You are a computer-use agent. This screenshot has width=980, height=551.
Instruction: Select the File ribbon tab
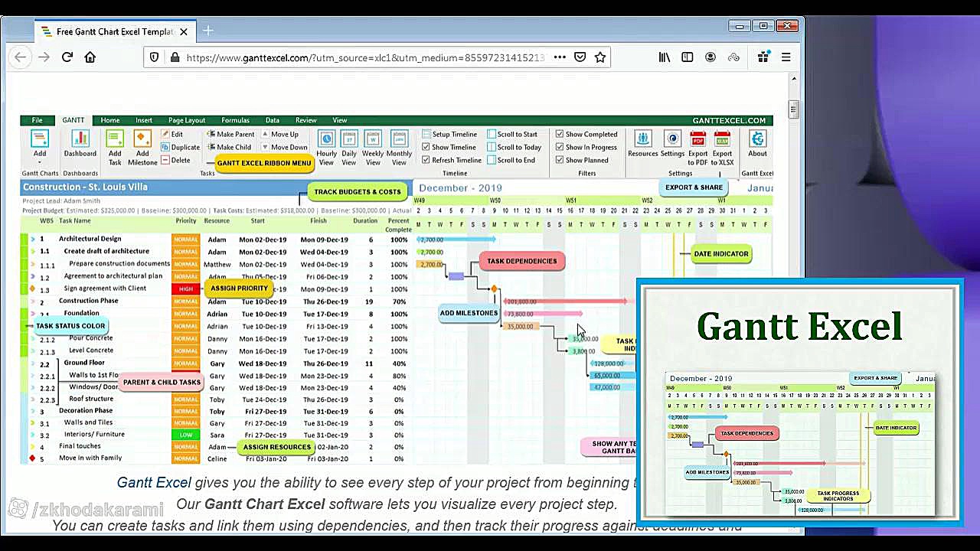(x=37, y=120)
